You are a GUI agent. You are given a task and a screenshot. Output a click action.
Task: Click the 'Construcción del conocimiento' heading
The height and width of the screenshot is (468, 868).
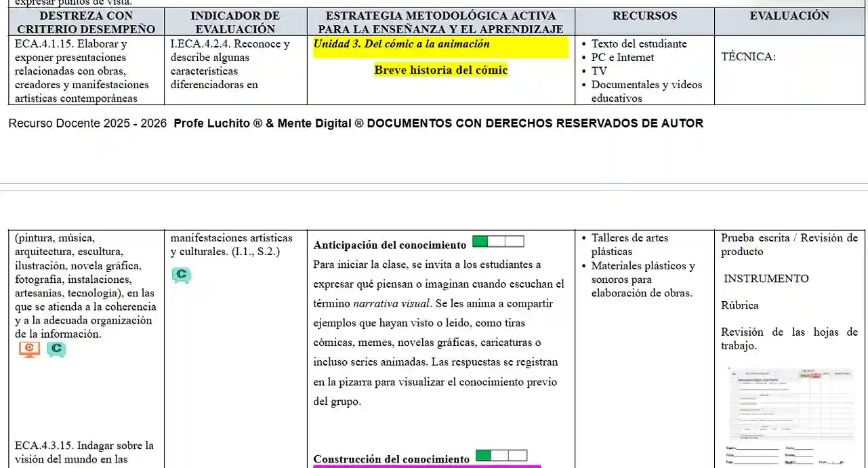tap(391, 459)
